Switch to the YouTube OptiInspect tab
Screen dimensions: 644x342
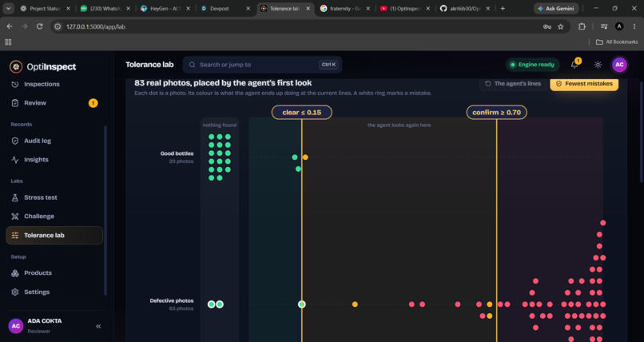point(404,8)
